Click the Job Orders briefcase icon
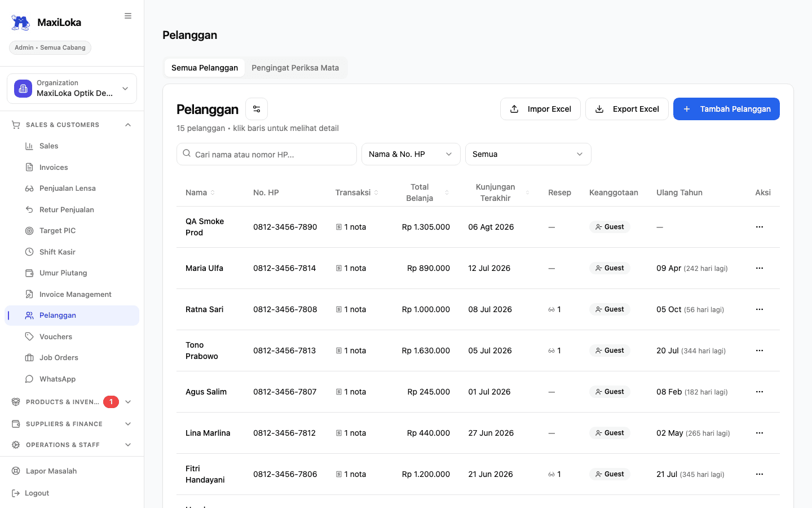Viewport: 812px width, 508px height. click(29, 358)
